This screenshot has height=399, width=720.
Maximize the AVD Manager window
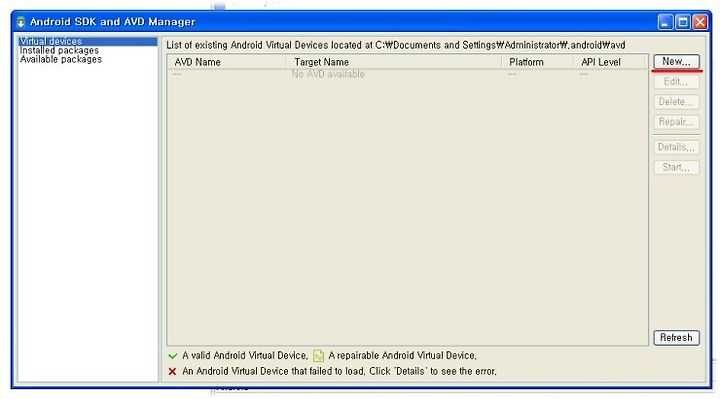[x=683, y=22]
